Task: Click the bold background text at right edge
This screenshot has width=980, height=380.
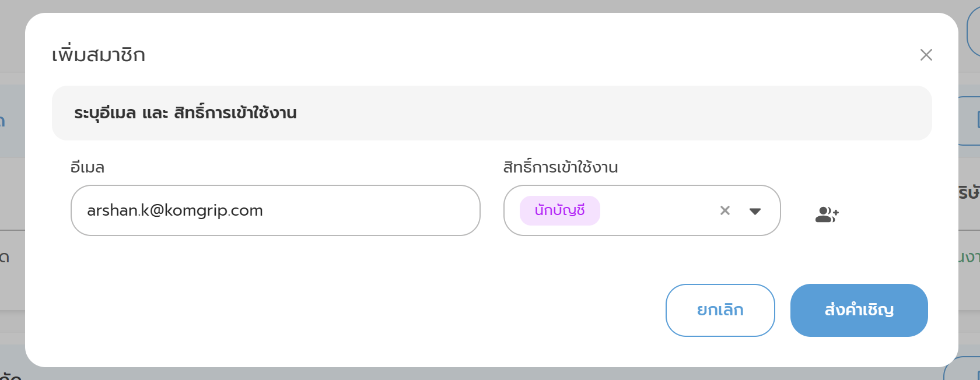Action: click(970, 192)
